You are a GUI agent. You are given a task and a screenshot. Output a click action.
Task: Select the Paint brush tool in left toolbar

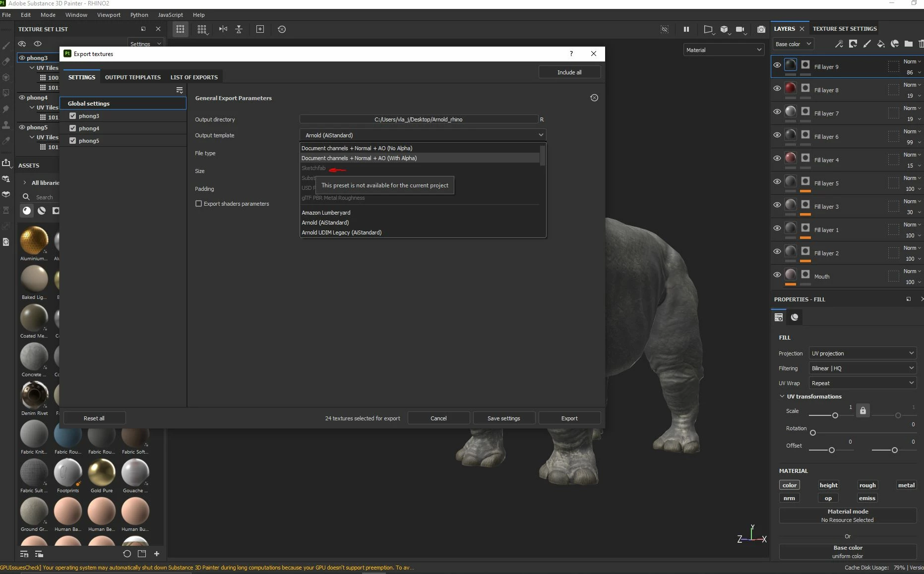click(6, 46)
